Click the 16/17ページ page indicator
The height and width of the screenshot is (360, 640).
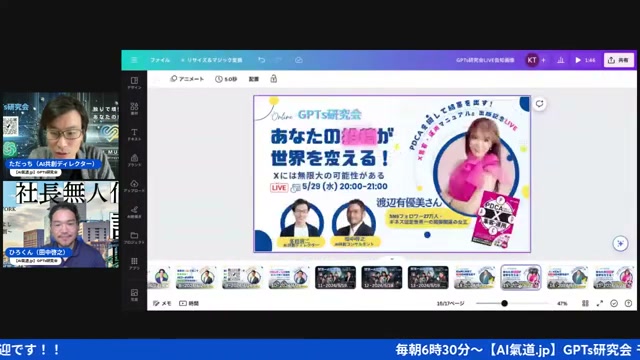(x=450, y=304)
